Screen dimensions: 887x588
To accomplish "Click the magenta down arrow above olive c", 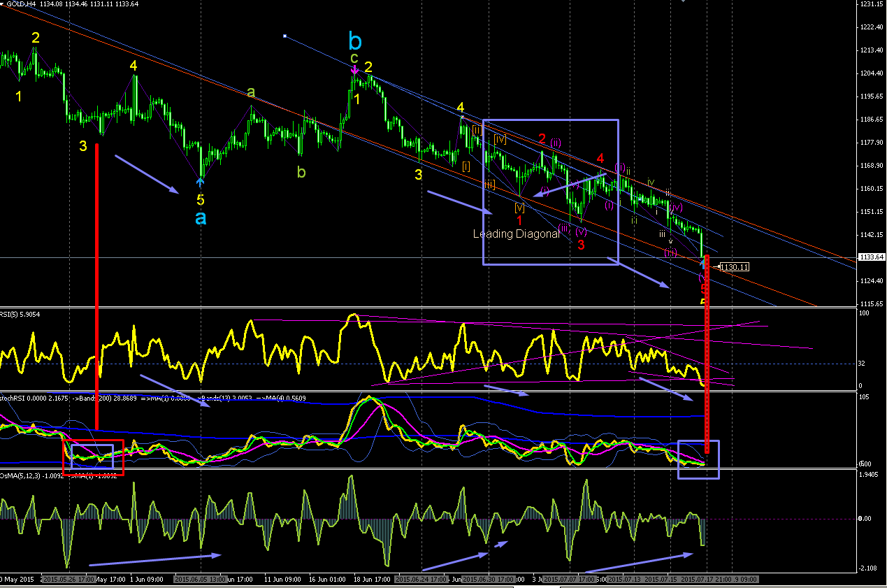I will coord(355,69).
